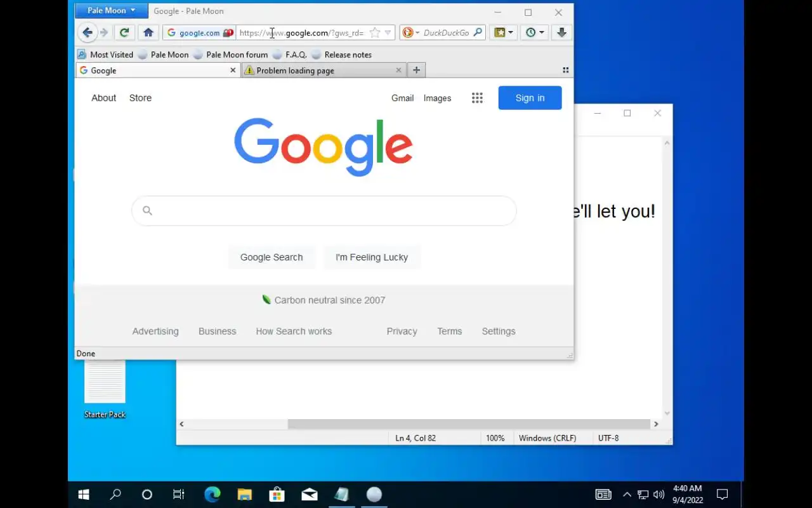Viewport: 812px width, 508px height.
Task: Open the Pale Moon forum bookmark
Action: [231, 55]
